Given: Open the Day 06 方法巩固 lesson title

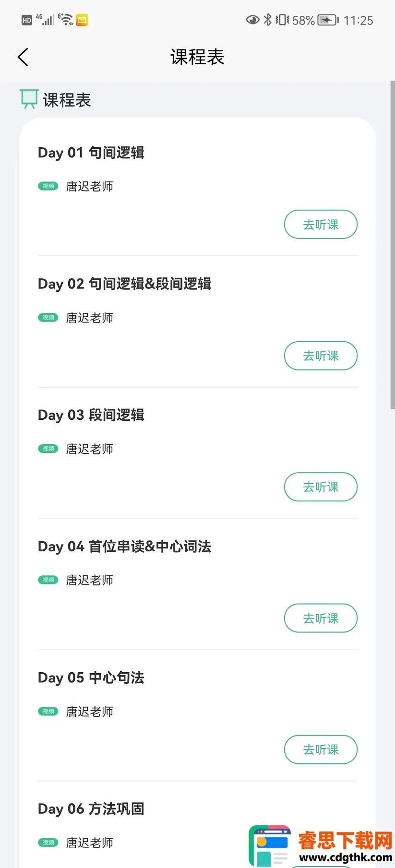Looking at the screenshot, I should coord(91,809).
